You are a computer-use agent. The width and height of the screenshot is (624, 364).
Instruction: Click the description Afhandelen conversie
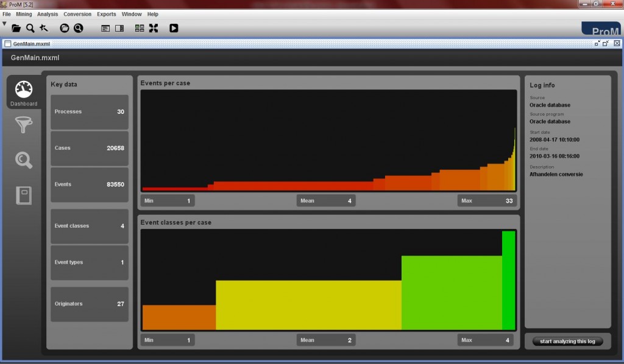tap(556, 175)
